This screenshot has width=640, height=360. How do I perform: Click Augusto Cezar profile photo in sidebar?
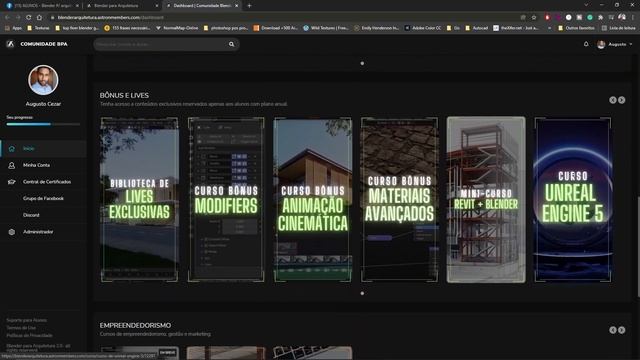coord(43,80)
